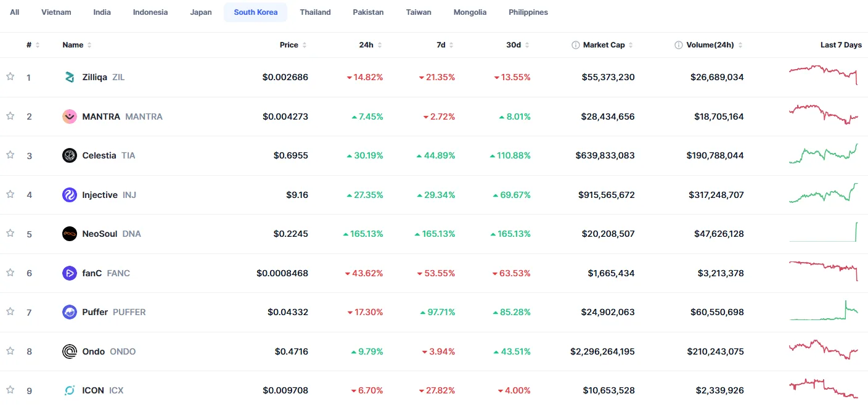868x407 pixels.
Task: Sort table by Volume(24h) column
Action: [714, 45]
